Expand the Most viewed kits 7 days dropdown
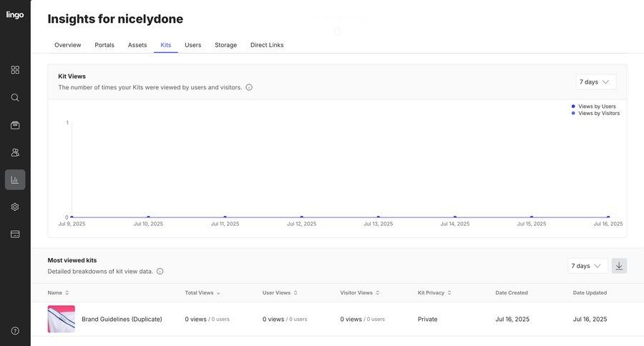Image resolution: width=644 pixels, height=346 pixels. 587,266
